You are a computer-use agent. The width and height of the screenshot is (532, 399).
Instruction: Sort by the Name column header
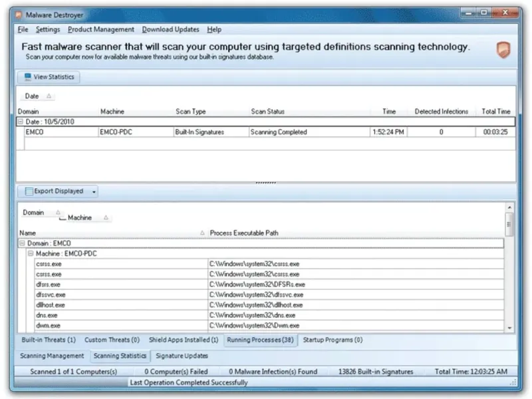(112, 233)
